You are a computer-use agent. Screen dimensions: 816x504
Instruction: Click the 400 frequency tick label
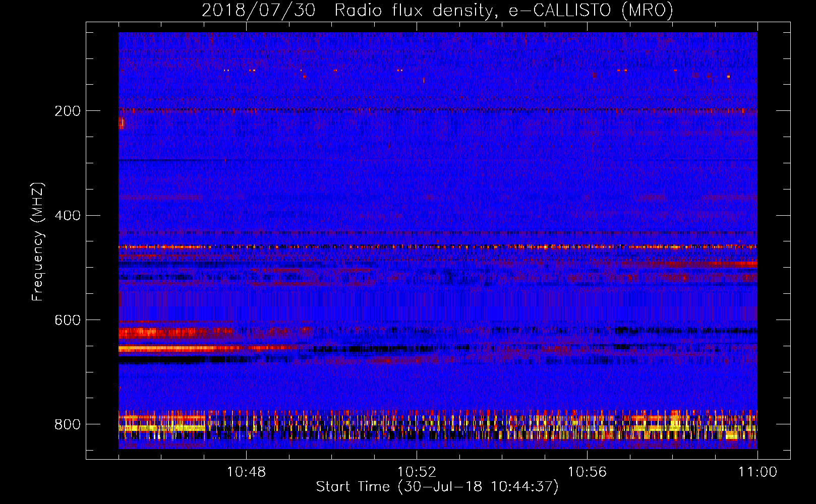pyautogui.click(x=68, y=216)
